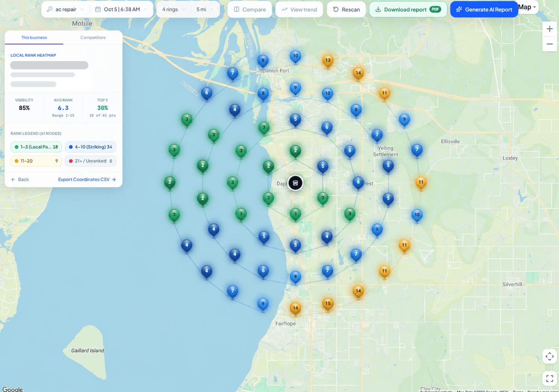Click the business center store marker
Image resolution: width=559 pixels, height=392 pixels.
point(295,183)
